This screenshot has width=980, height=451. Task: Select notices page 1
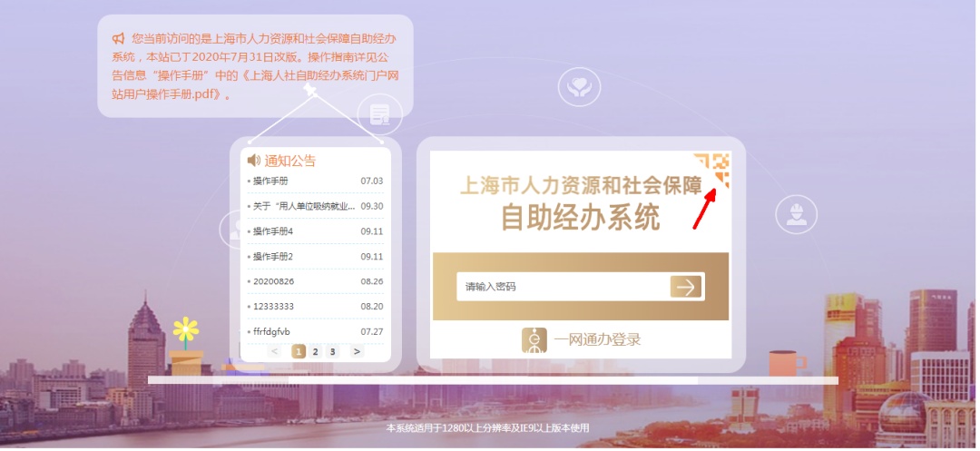click(299, 352)
